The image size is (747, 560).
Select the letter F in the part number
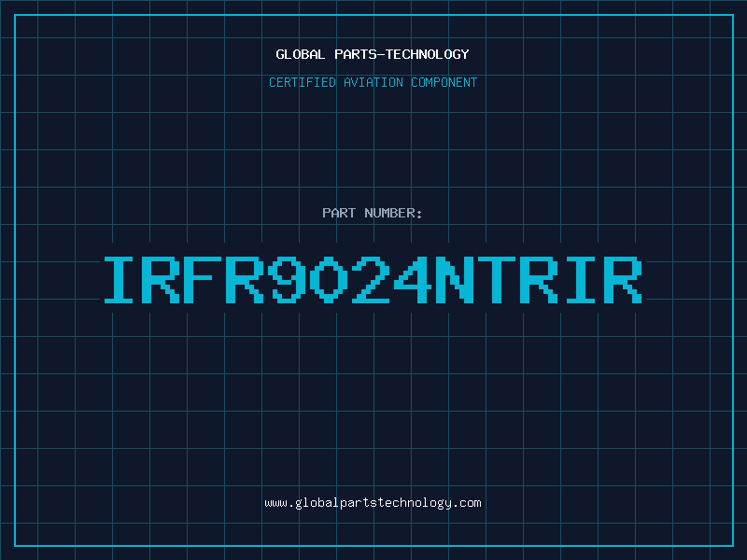coord(203,280)
